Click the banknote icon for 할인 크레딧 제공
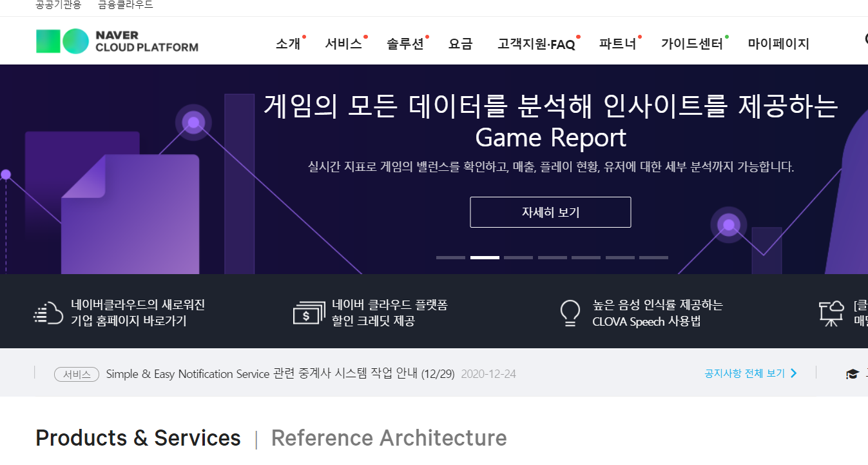Screen dimensions: 868x465 point(308,312)
